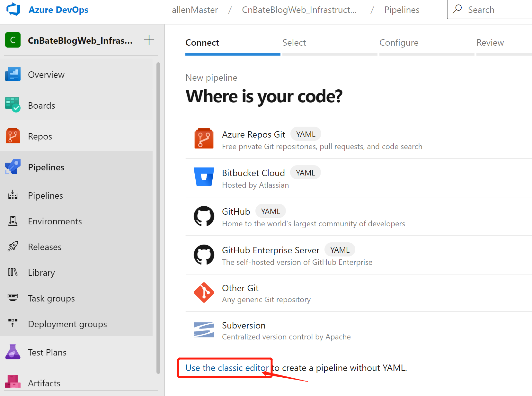Click the green C project avatar
The width and height of the screenshot is (532, 396).
pos(13,40)
